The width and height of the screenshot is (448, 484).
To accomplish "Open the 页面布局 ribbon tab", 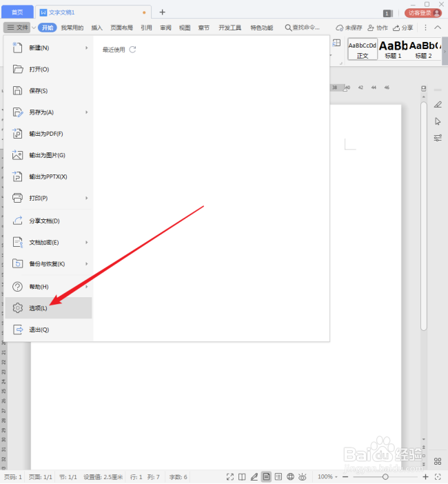I will click(x=121, y=28).
